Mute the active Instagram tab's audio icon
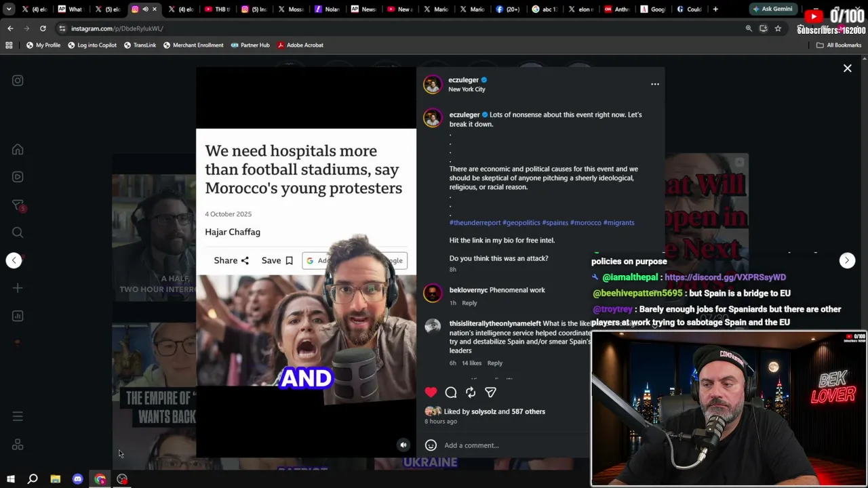The width and height of the screenshot is (868, 488). pos(145,9)
